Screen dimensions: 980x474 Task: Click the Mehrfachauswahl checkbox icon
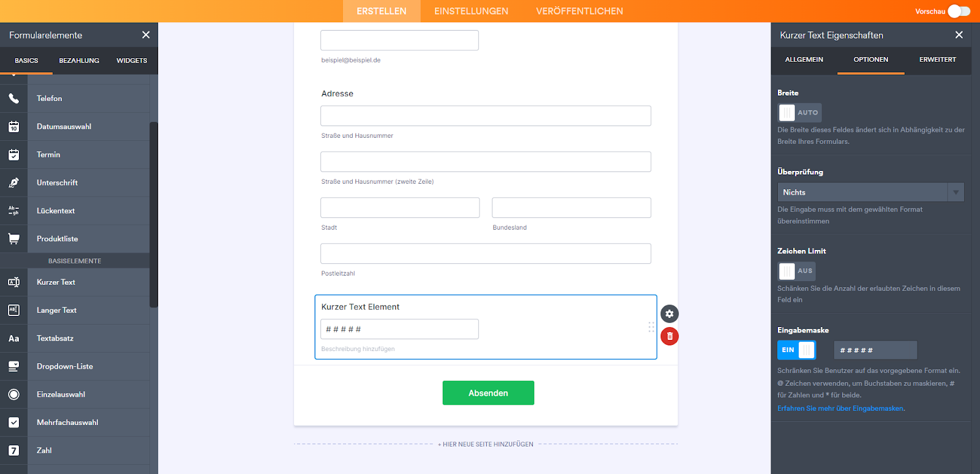click(13, 423)
